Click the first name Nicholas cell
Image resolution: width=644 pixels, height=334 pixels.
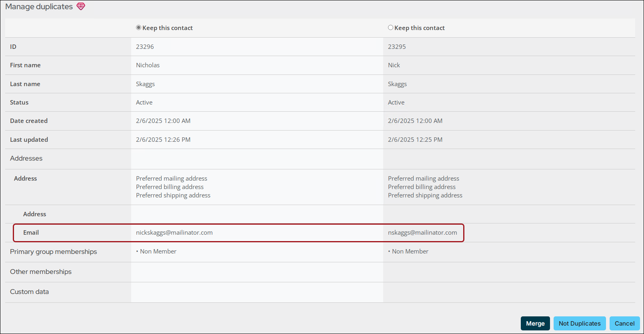[148, 65]
